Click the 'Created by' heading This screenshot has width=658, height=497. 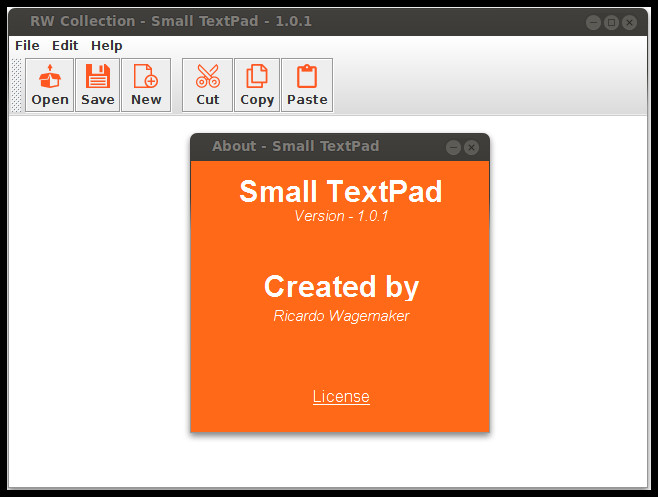[341, 287]
